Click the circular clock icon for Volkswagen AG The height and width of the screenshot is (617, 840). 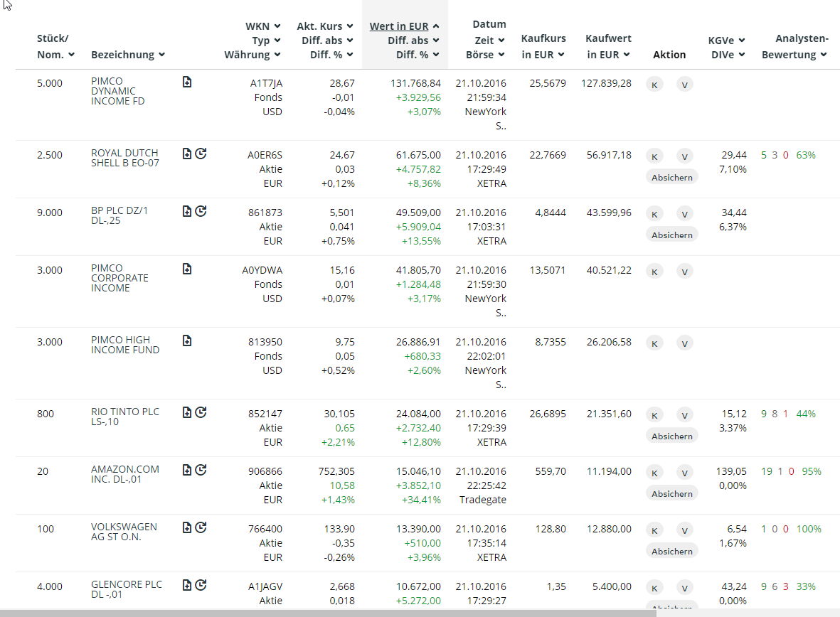tap(201, 527)
